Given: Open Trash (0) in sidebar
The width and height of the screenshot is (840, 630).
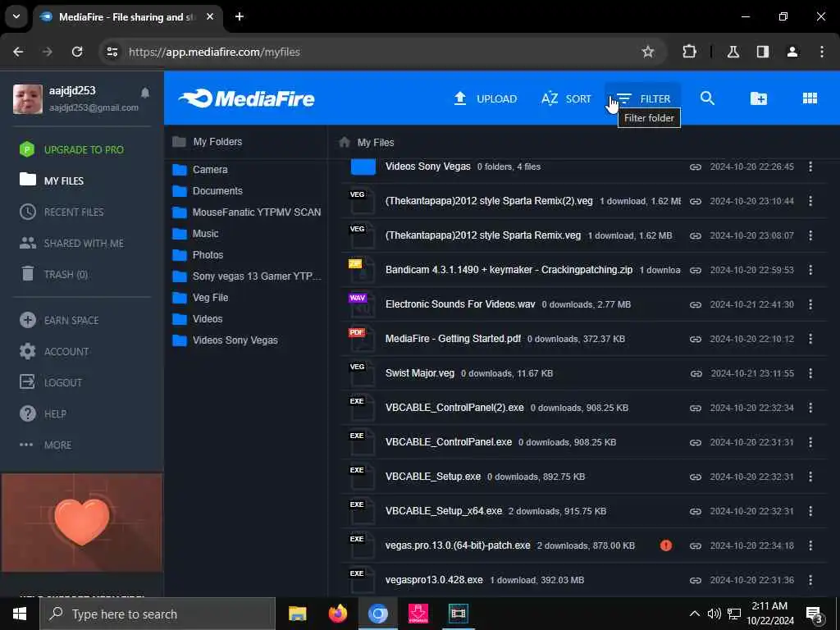Looking at the screenshot, I should (53, 274).
